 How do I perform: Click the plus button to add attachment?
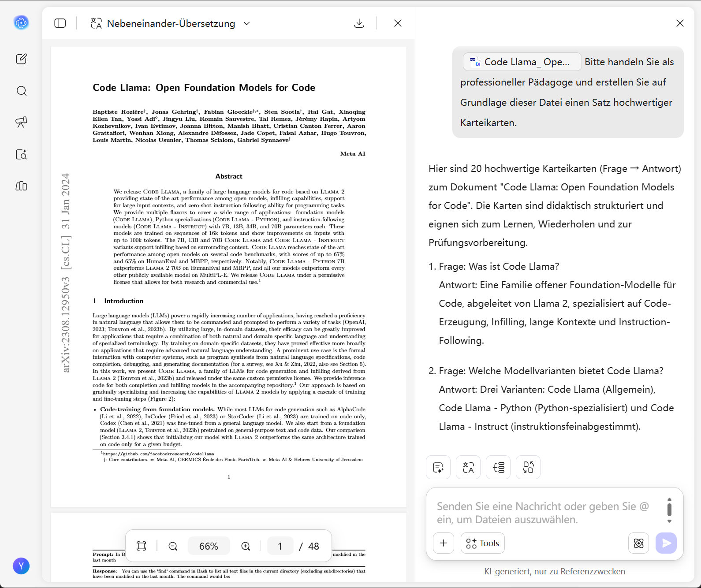click(444, 543)
